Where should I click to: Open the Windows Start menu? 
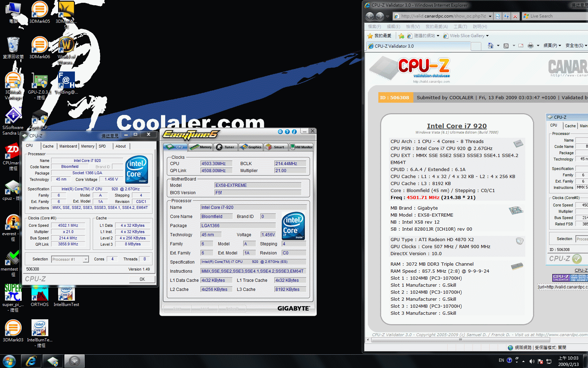coord(9,361)
